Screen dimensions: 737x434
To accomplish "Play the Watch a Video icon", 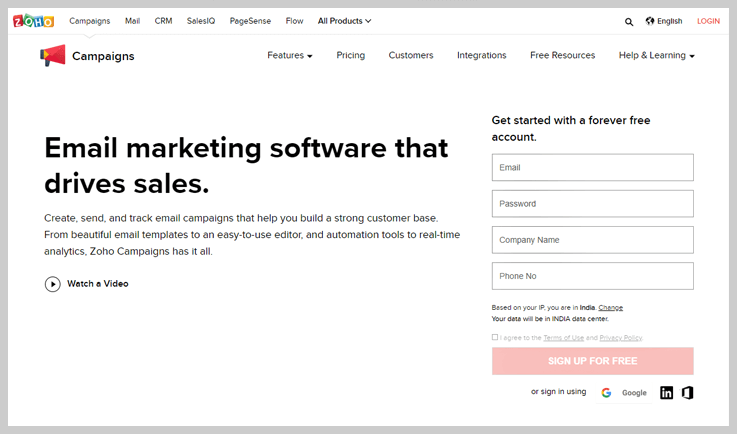I will coord(53,284).
